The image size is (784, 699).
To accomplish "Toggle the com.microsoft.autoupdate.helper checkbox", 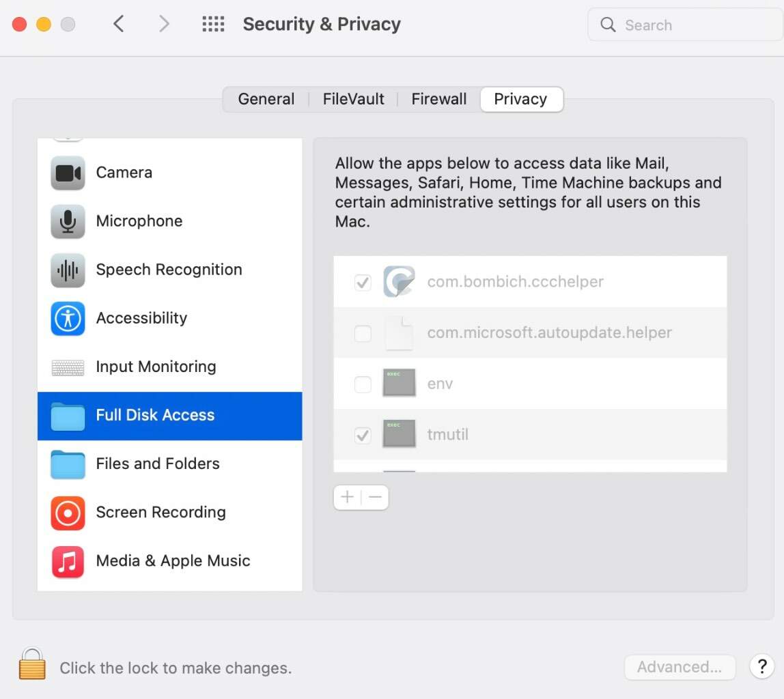I will click(363, 333).
